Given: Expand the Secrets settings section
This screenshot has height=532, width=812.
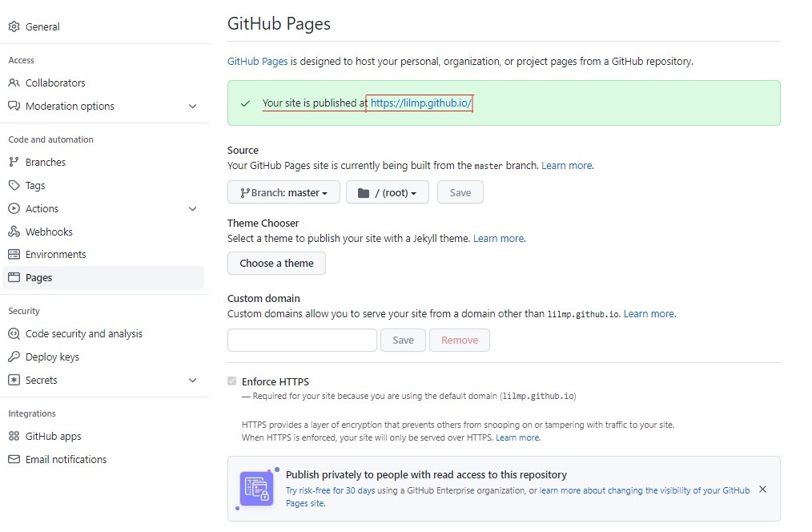Looking at the screenshot, I should point(192,380).
